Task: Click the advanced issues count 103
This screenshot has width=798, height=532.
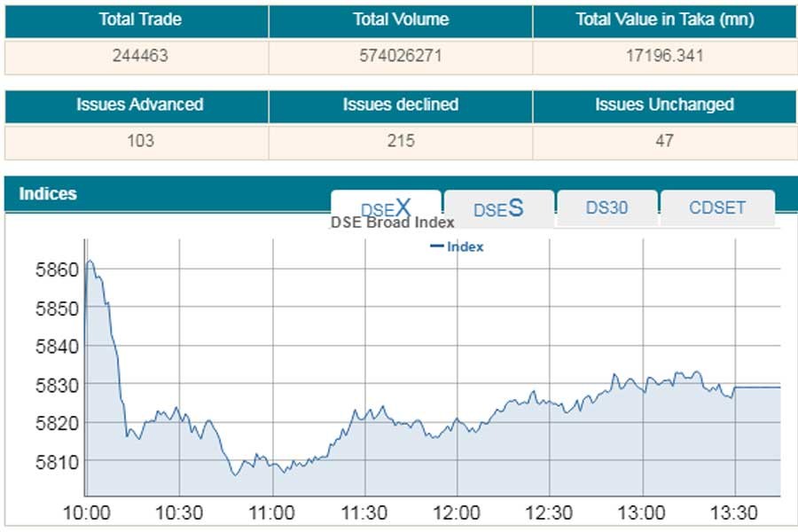Action: click(140, 141)
